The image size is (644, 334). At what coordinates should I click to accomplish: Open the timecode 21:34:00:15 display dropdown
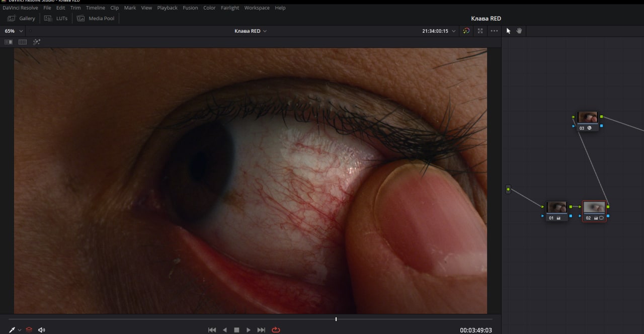pyautogui.click(x=439, y=31)
